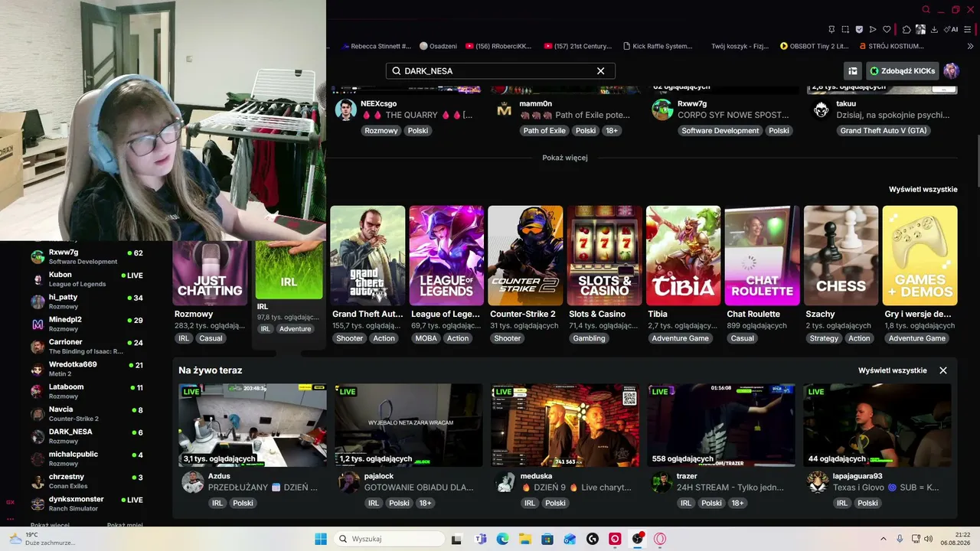Open the League of Legends category cover
The image size is (980, 551).
(446, 256)
